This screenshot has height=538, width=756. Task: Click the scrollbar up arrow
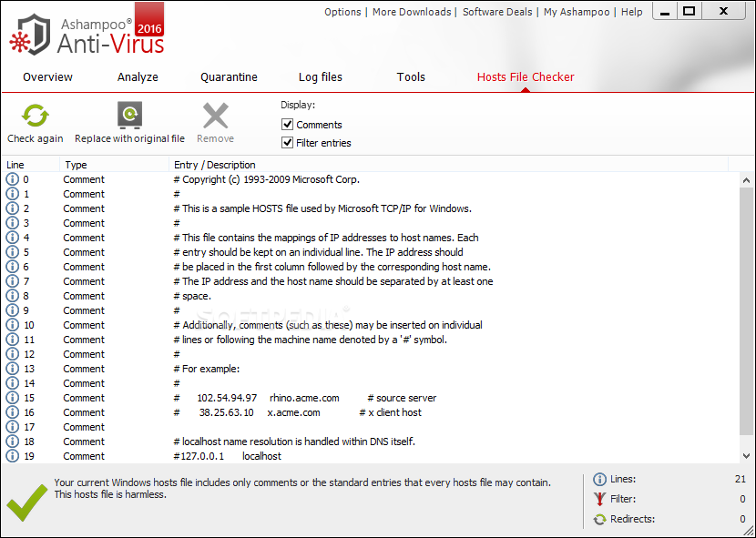pos(746,180)
